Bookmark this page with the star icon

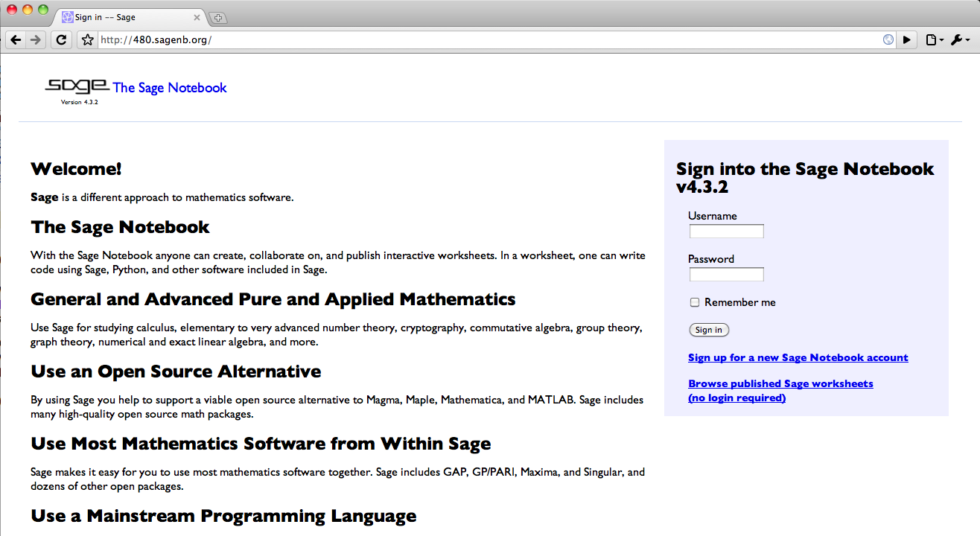(x=87, y=40)
